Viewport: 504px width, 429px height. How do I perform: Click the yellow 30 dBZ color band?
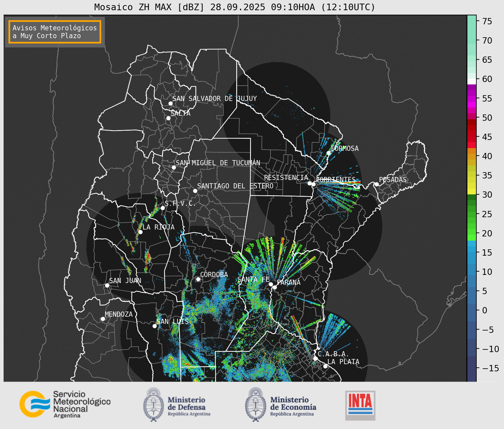click(472, 191)
